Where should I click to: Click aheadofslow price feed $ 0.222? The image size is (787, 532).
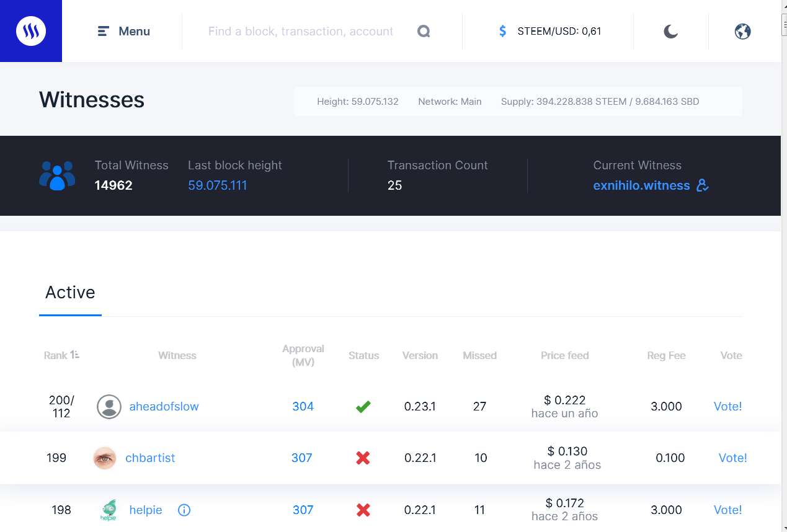565,400
